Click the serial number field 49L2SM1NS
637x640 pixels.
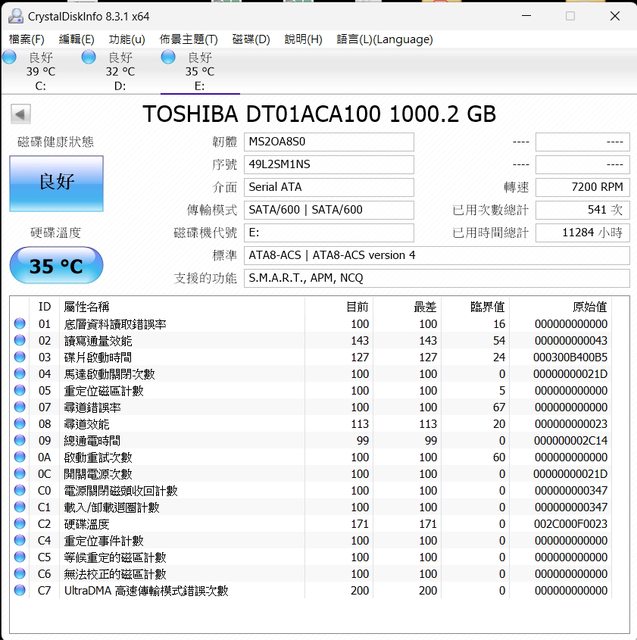click(x=329, y=164)
